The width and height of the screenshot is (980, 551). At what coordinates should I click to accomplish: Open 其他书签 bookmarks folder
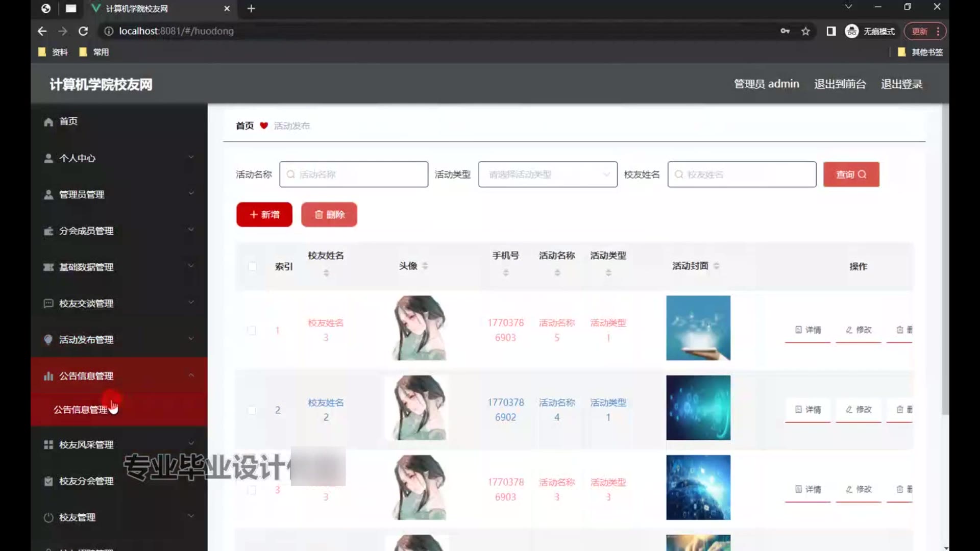point(920,52)
